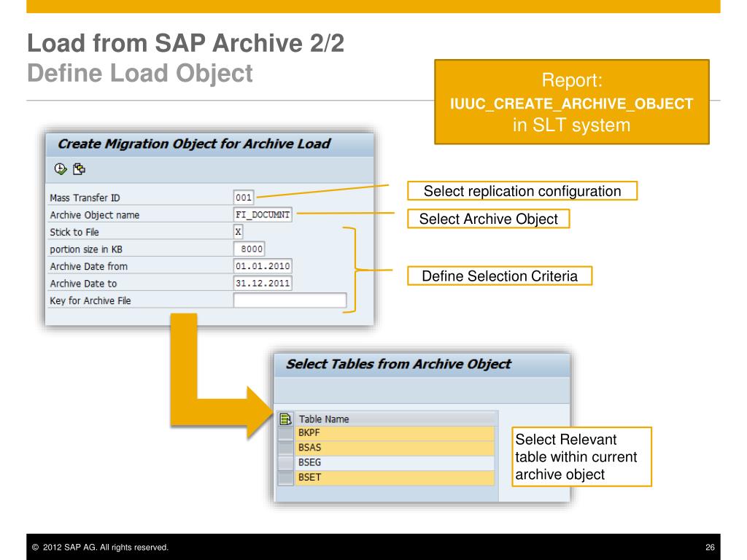Select the BSET row selector
The height and width of the screenshot is (560, 747).
click(x=286, y=477)
